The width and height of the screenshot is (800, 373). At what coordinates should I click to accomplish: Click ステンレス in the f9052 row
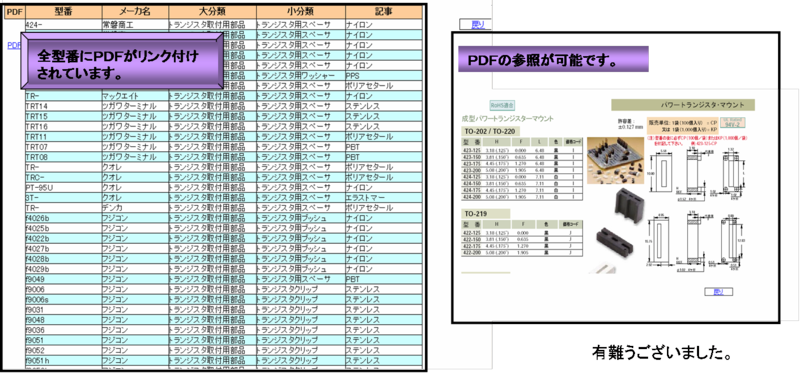tap(384, 351)
